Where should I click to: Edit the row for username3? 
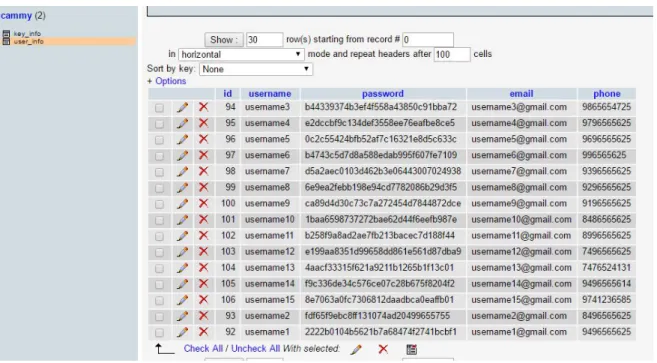pos(182,107)
